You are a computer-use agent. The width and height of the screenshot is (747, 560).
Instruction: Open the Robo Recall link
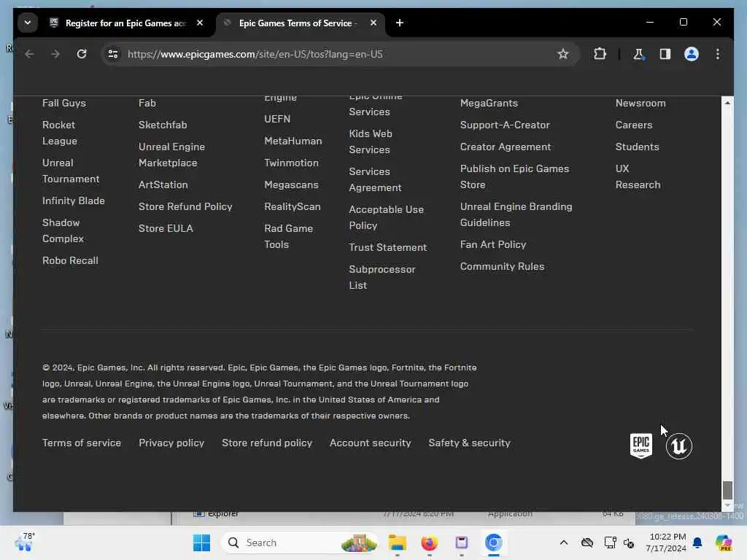pos(70,261)
